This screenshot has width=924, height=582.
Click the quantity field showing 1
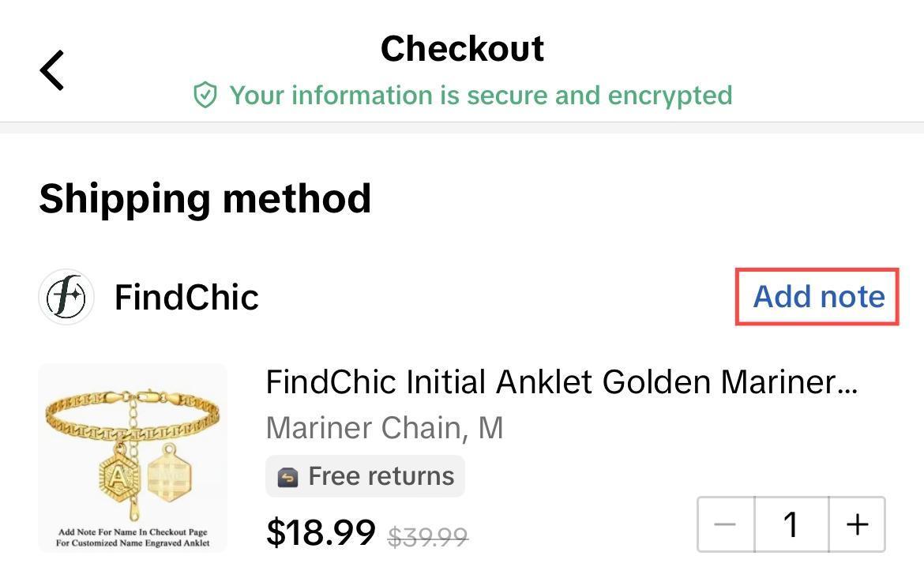point(791,524)
